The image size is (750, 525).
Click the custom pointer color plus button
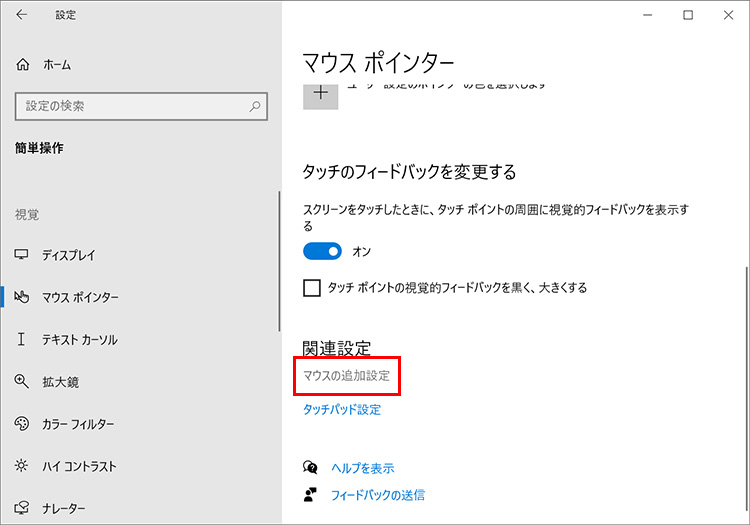pyautogui.click(x=320, y=93)
